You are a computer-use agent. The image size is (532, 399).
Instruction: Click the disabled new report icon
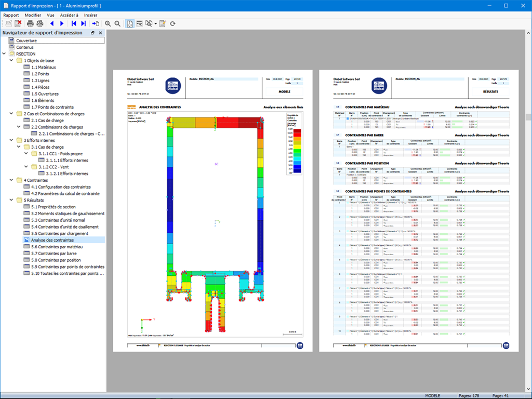click(8, 23)
